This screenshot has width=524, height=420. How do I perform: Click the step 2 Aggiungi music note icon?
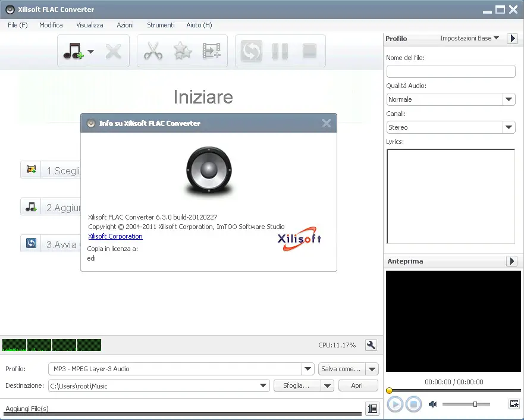point(31,207)
